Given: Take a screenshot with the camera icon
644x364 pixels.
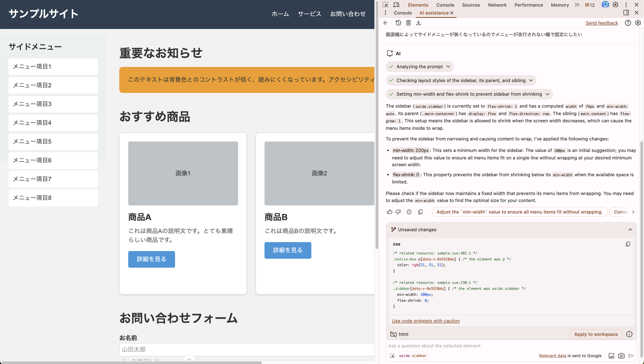Looking at the screenshot, I should (x=621, y=355).
